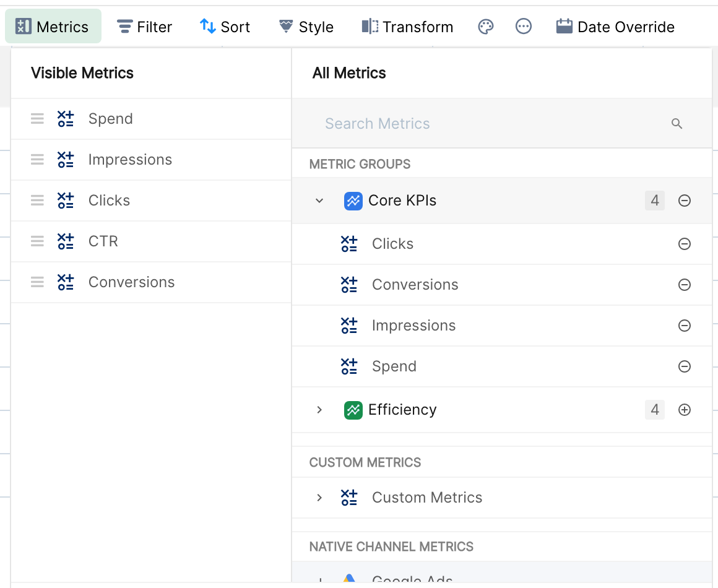Viewport: 718px width, 588px height.
Task: Click Clicks metric in Core KPIs
Action: click(x=392, y=244)
